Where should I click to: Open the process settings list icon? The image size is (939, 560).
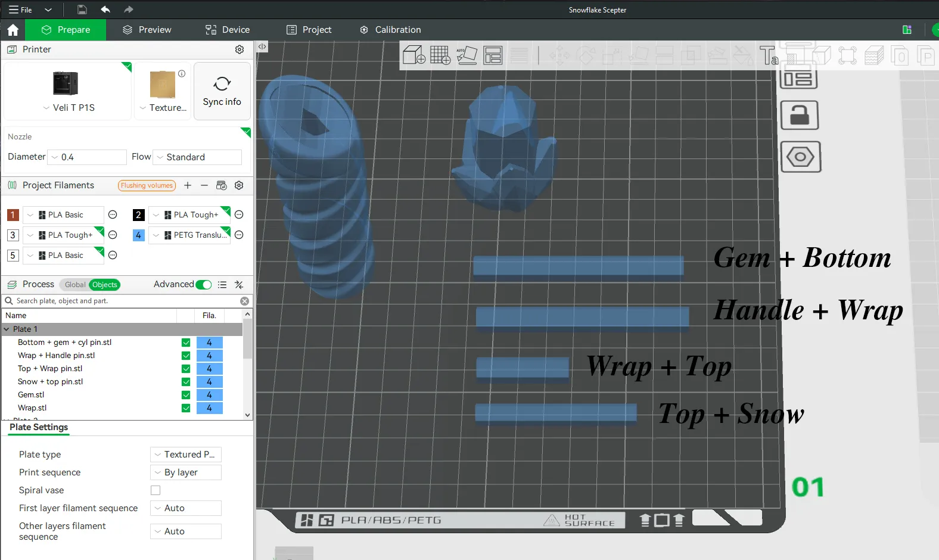coord(222,285)
